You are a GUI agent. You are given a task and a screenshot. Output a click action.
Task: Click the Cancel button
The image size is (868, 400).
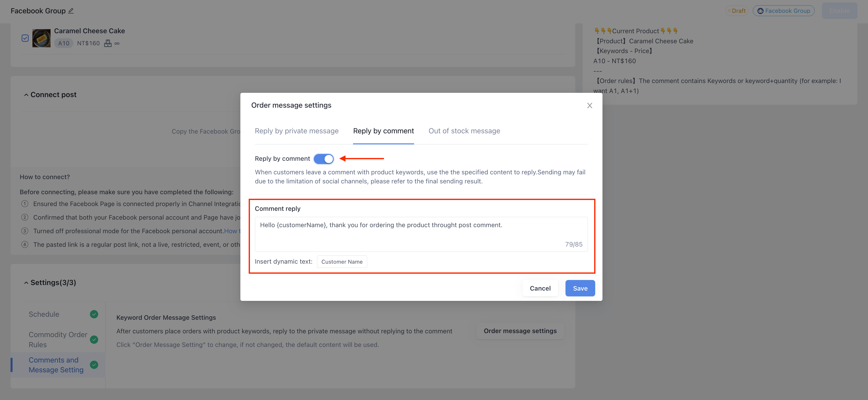[540, 288]
